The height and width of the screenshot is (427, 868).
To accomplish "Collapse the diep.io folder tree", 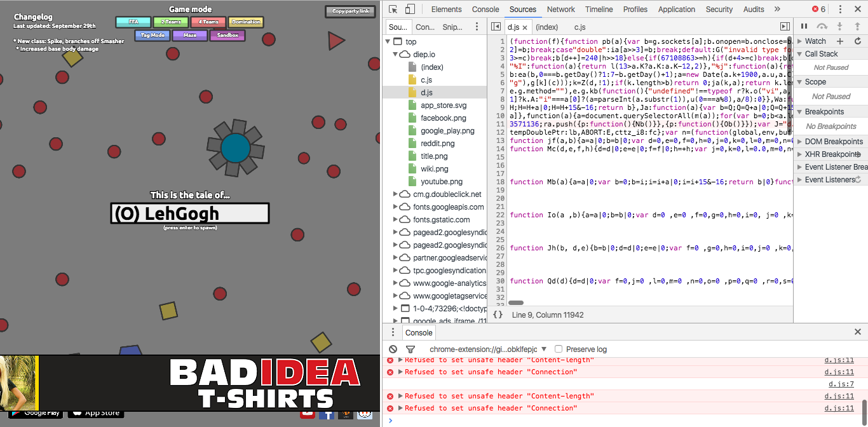I will (x=397, y=54).
